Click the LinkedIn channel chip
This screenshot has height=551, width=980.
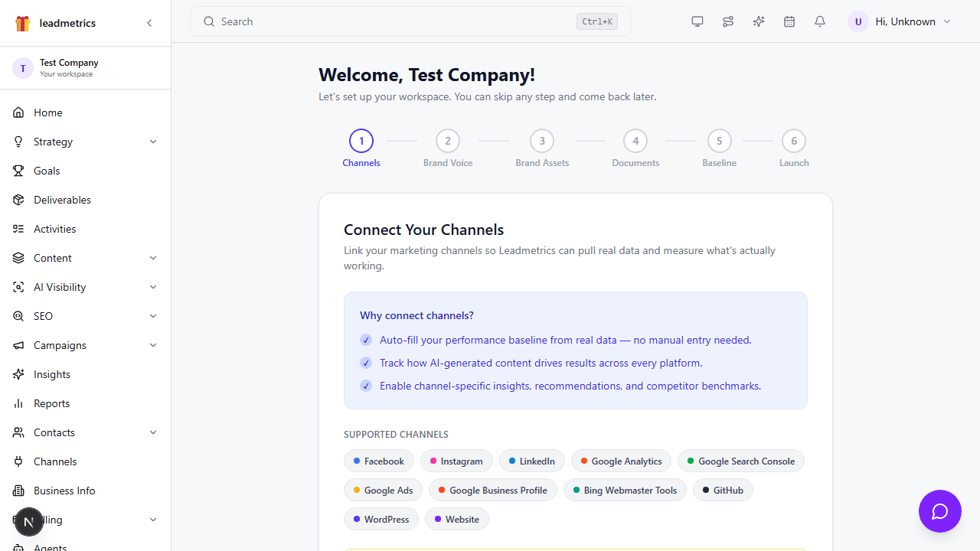pos(532,461)
